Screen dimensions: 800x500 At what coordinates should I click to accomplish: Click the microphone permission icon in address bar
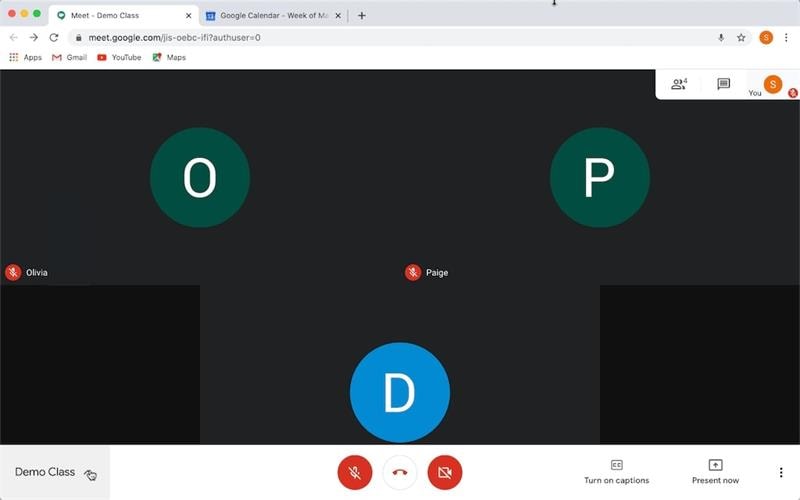click(721, 37)
